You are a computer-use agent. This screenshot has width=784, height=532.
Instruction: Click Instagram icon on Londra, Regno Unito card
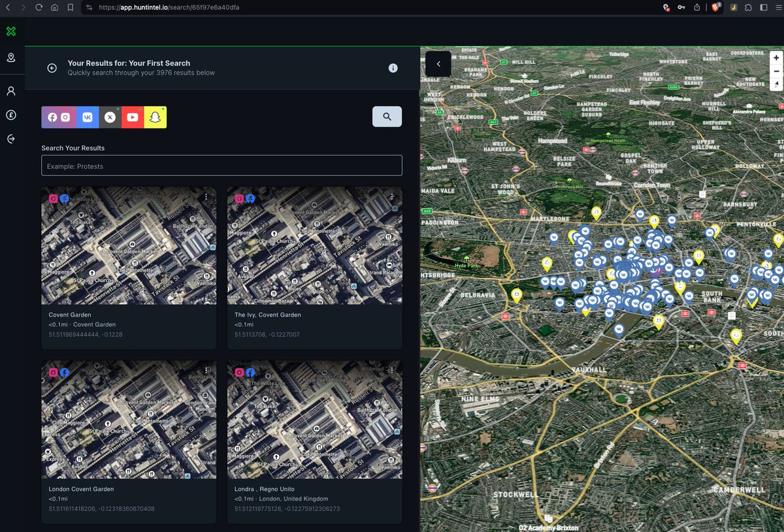click(x=240, y=373)
